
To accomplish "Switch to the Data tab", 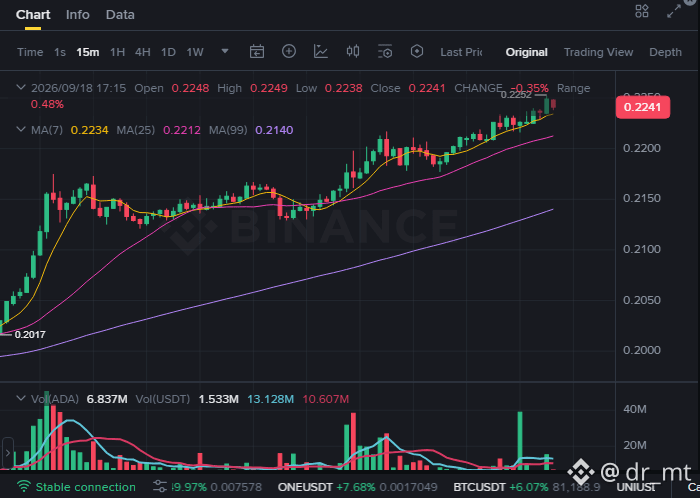I will tap(120, 15).
